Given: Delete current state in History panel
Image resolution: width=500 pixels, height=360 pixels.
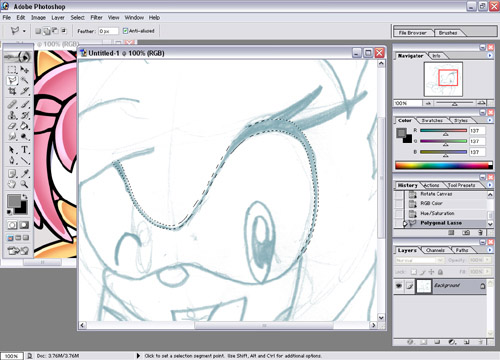Looking at the screenshot, I should tap(480, 233).
